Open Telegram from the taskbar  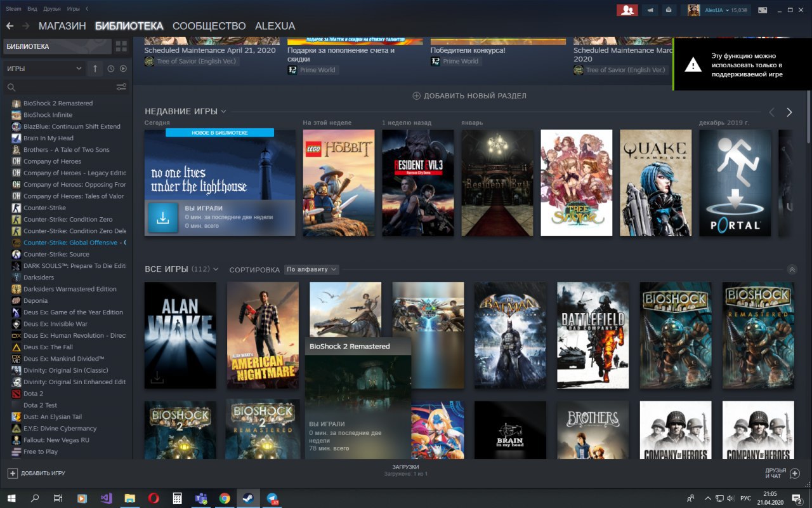[x=272, y=498]
